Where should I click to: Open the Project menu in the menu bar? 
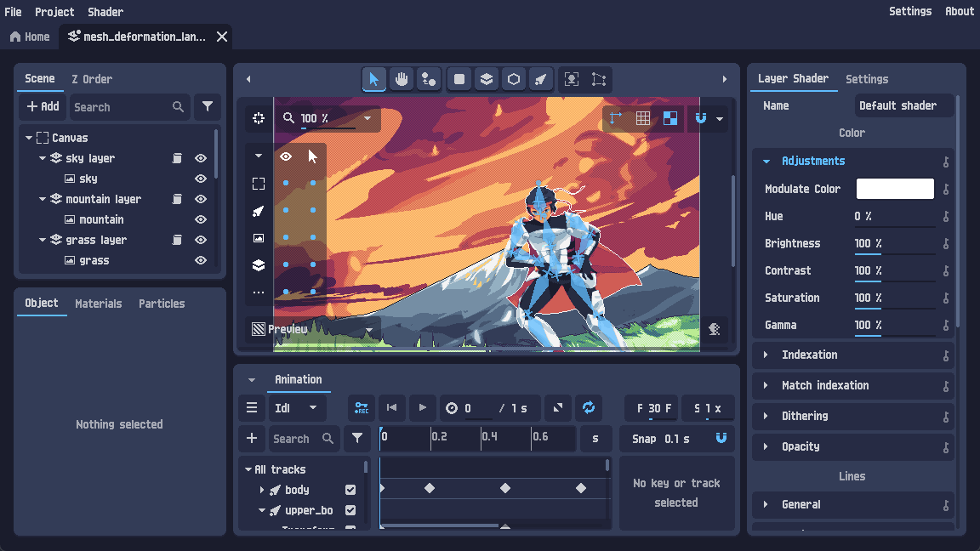54,11
